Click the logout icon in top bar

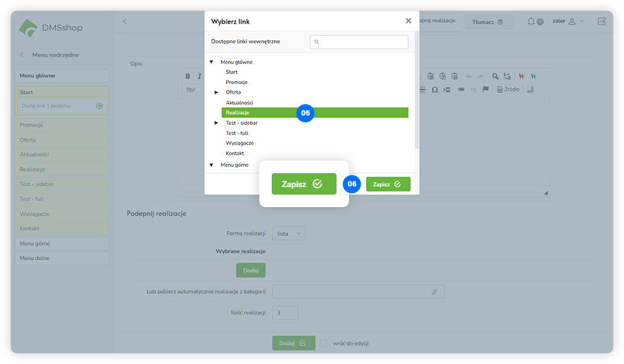pos(601,21)
